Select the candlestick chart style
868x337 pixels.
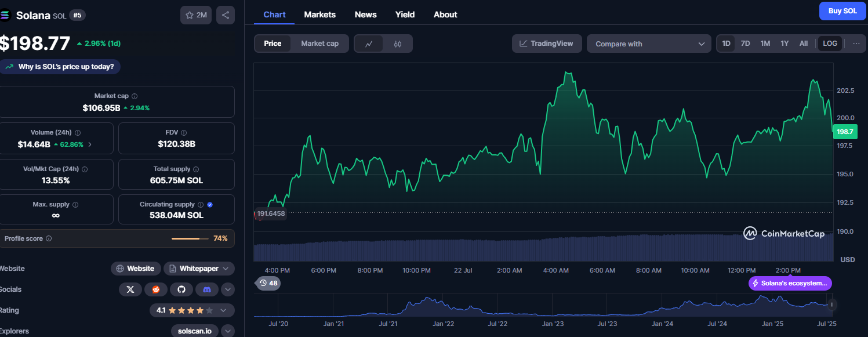[398, 44]
